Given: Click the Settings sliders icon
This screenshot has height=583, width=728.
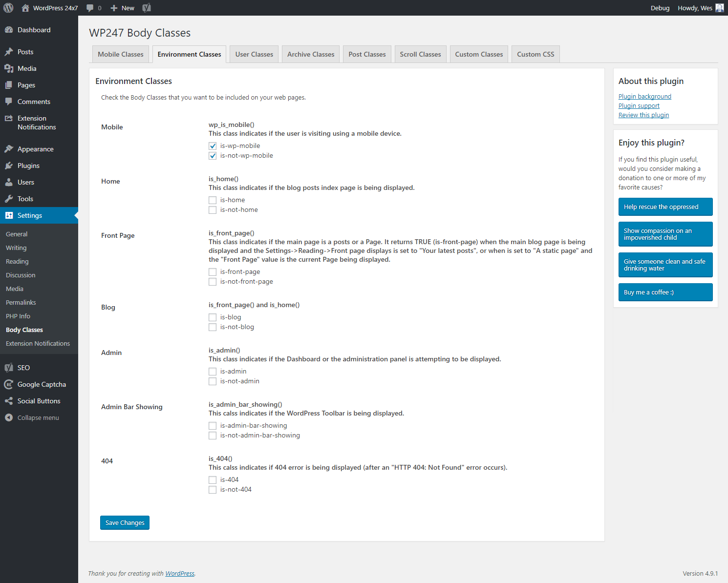Looking at the screenshot, I should [9, 215].
